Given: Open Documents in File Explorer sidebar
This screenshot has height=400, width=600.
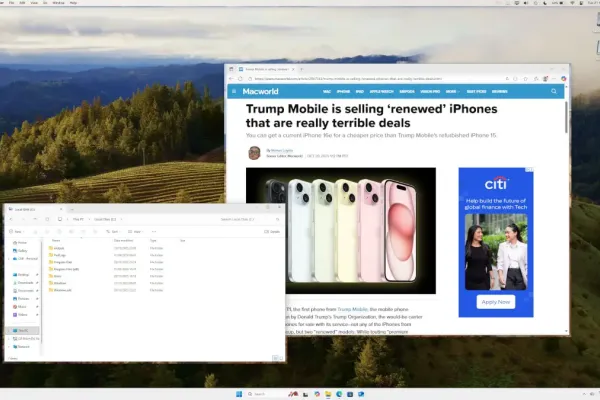Looking at the screenshot, I should pos(25,291).
